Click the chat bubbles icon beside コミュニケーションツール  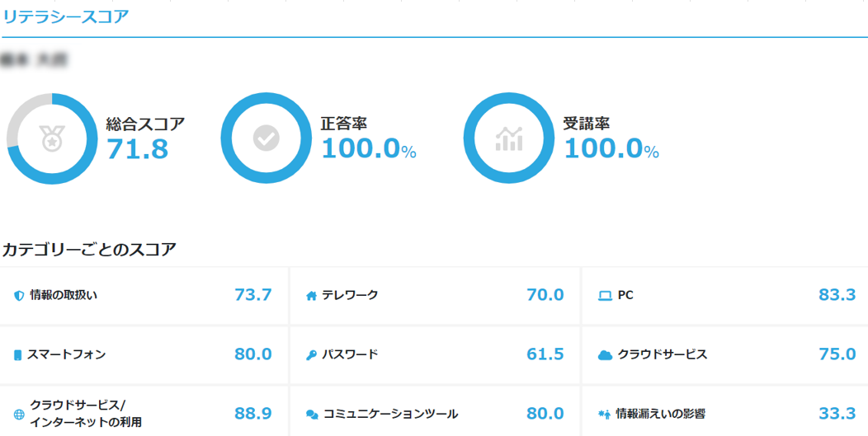click(312, 415)
